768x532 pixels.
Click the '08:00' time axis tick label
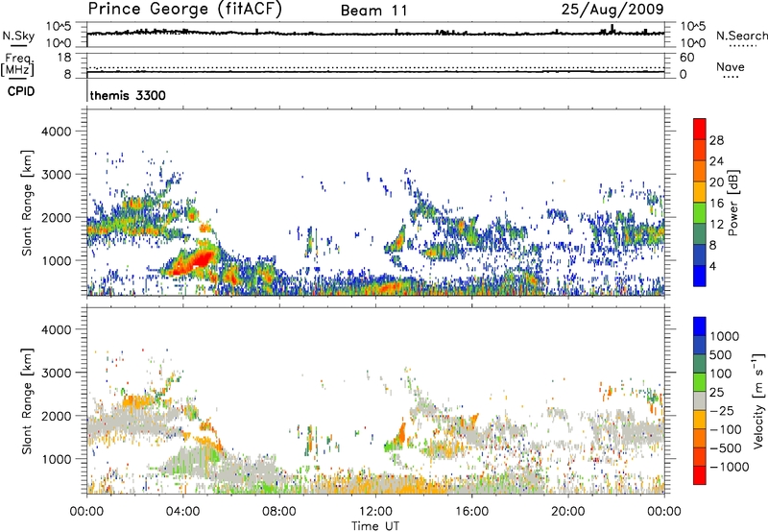(279, 512)
